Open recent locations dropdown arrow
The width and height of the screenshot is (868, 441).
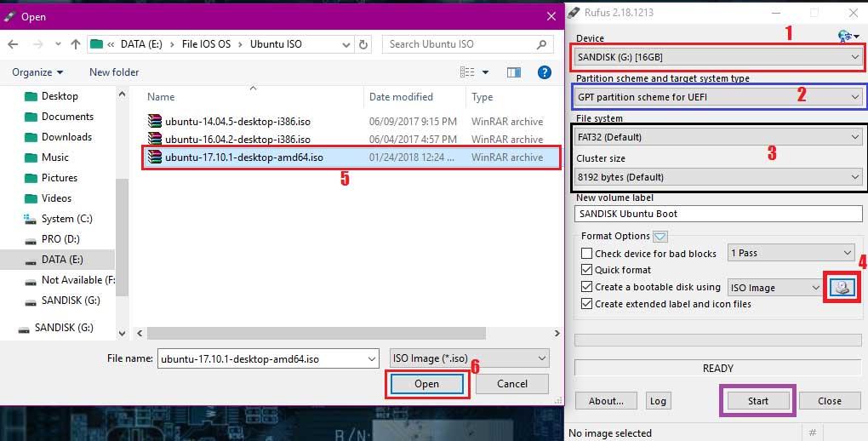pyautogui.click(x=57, y=44)
